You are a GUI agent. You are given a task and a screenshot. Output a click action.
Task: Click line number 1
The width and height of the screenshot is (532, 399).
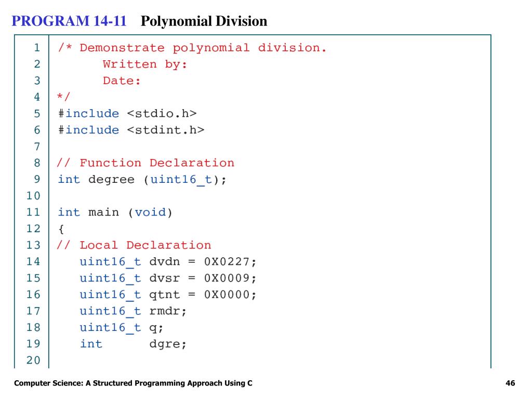pos(37,47)
